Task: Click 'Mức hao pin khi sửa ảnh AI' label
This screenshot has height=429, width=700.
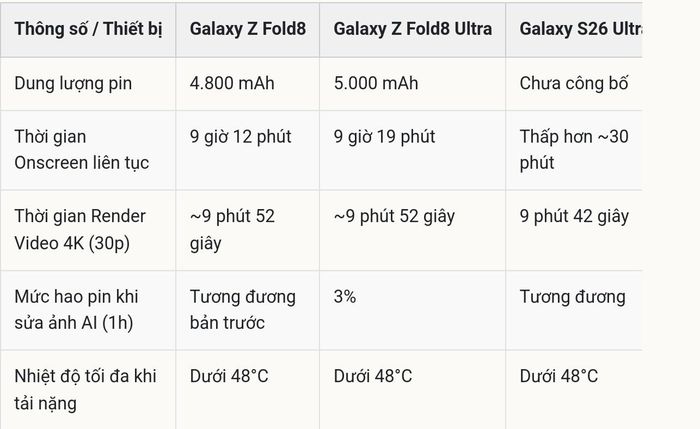Action: 76,309
